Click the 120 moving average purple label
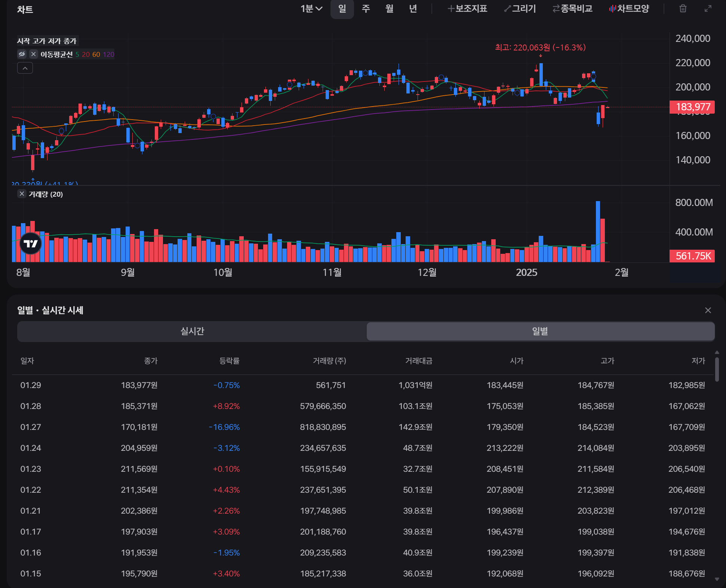This screenshot has height=588, width=726. tap(108, 55)
